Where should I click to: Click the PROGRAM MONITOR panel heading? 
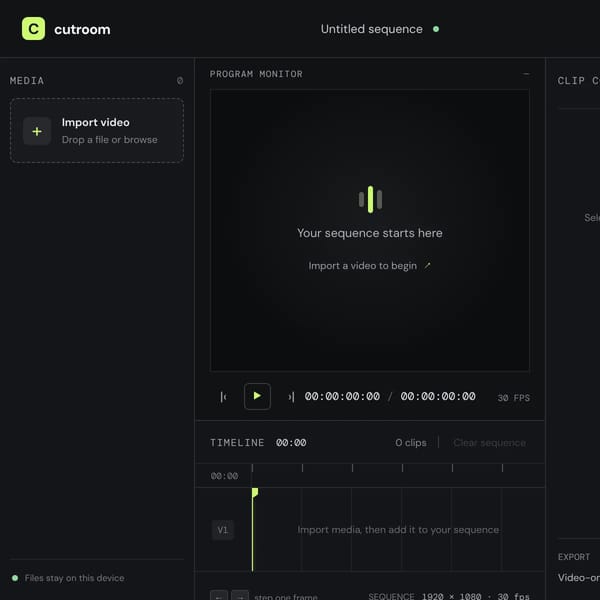[x=256, y=74]
